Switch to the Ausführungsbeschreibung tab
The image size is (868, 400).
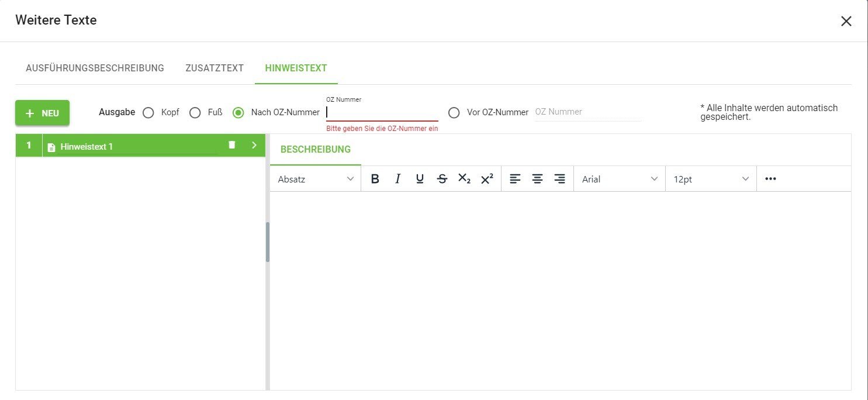(x=95, y=68)
